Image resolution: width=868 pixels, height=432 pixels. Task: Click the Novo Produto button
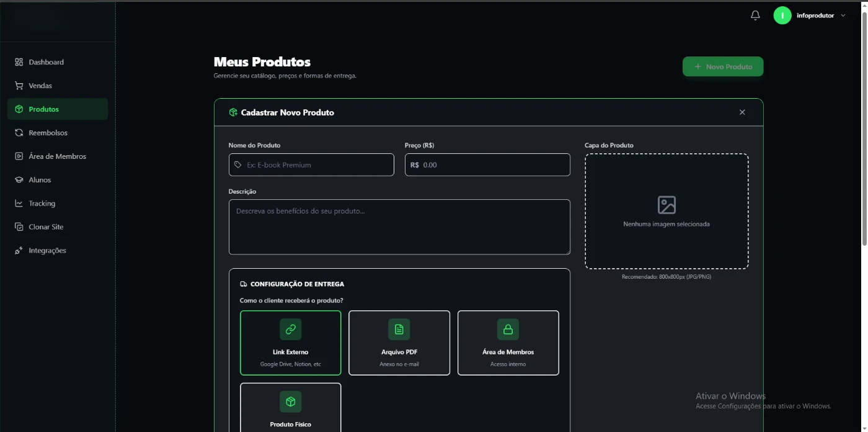(723, 66)
